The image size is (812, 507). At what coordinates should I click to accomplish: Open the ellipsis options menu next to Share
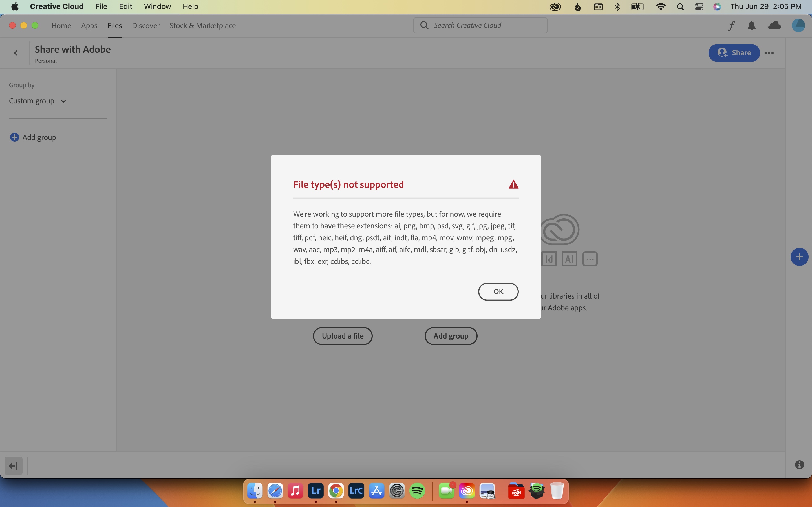[x=769, y=53]
